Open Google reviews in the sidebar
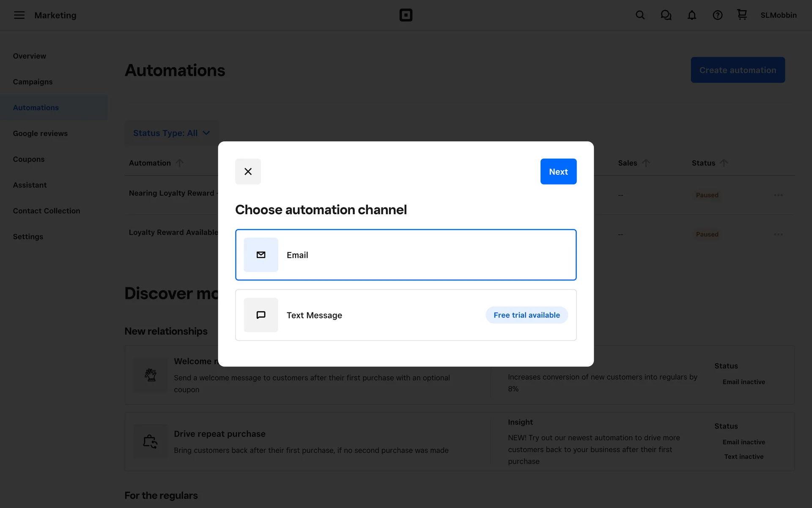Screen dimensions: 812x508 [40, 133]
